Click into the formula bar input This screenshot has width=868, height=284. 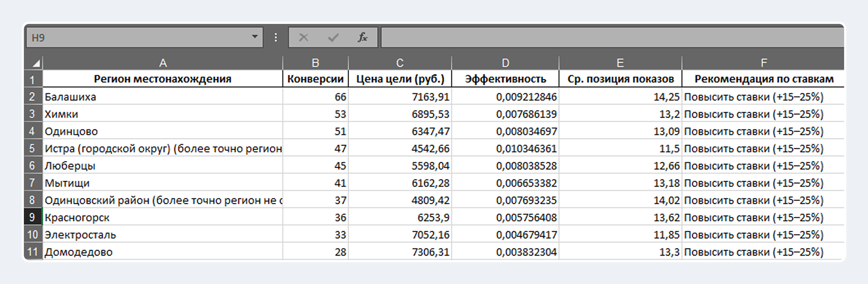pyautogui.click(x=612, y=37)
